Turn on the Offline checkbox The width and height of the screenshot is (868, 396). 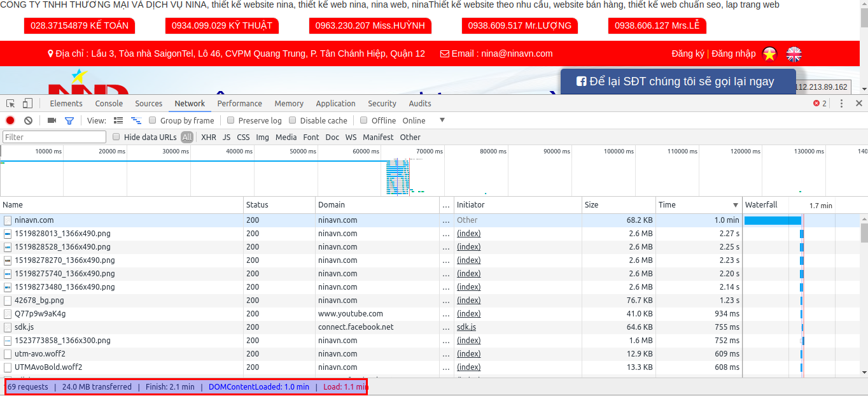click(364, 120)
